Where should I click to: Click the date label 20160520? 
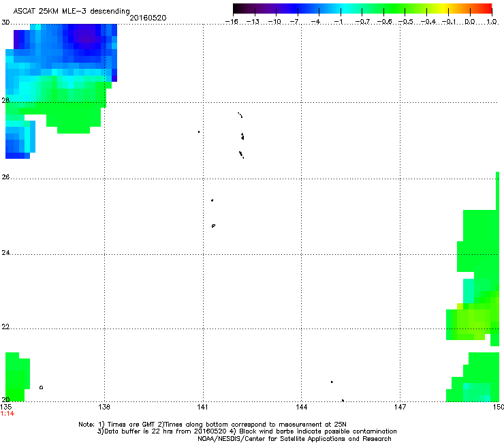[x=148, y=18]
